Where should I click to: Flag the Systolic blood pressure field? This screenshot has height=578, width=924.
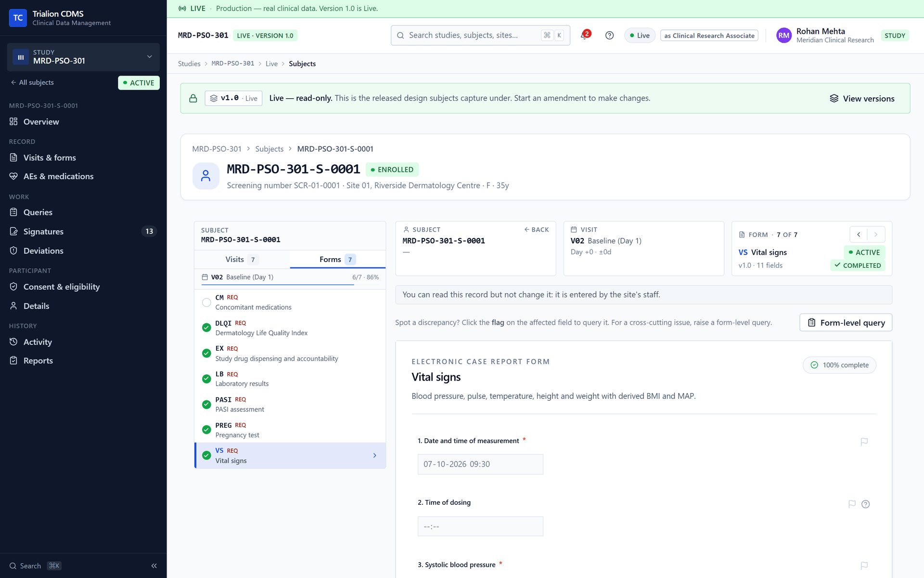point(864,565)
